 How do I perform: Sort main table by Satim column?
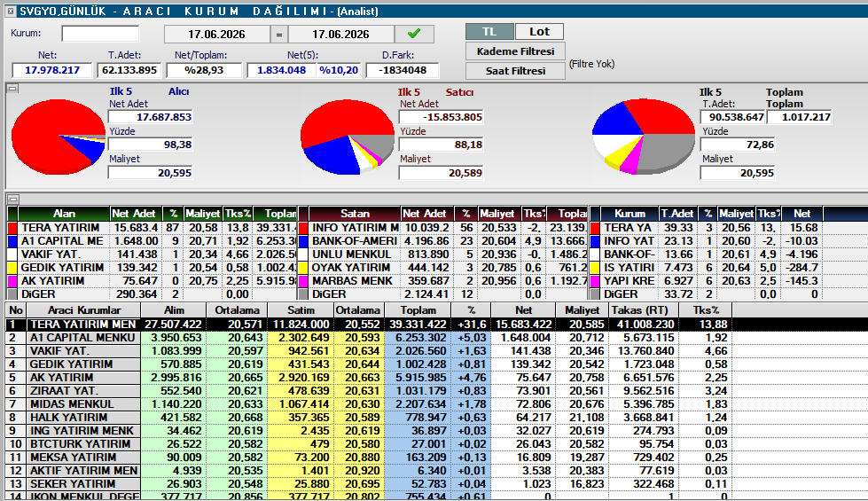(301, 310)
